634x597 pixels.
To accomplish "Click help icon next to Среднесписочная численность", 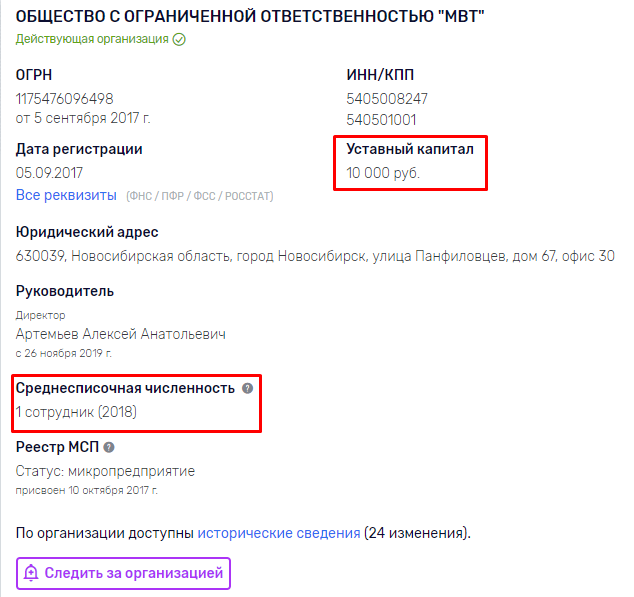I will tap(247, 388).
